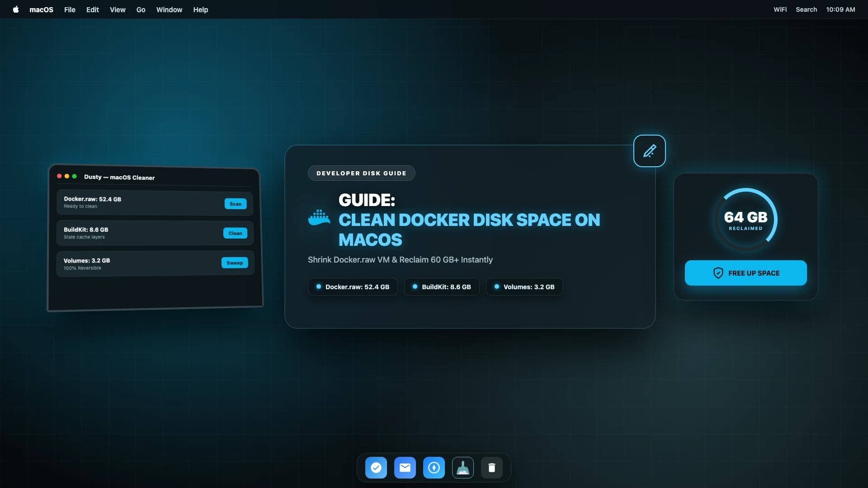Select the BuildKit: 8.6 GB row in the Dusty window

pos(155,233)
